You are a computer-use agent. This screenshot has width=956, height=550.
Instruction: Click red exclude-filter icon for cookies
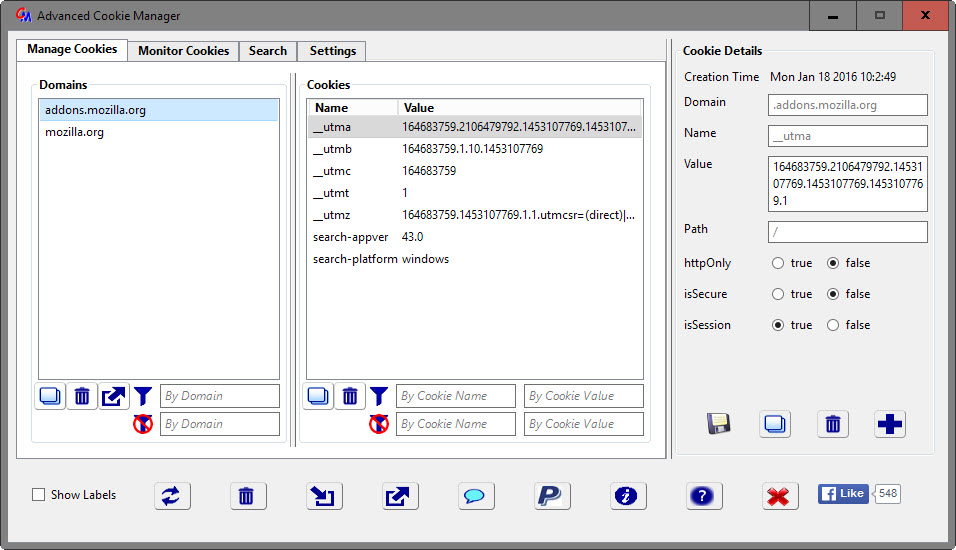[379, 424]
